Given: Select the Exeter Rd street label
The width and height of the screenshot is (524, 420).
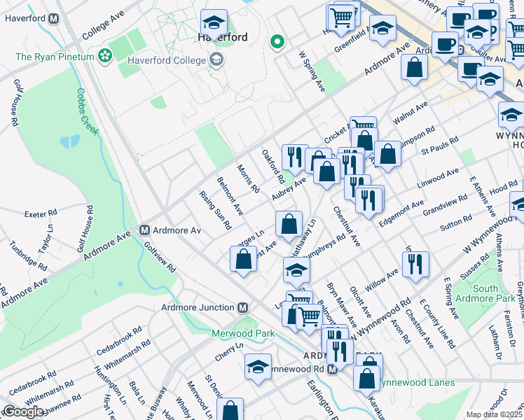Looking at the screenshot, I should point(41,213).
